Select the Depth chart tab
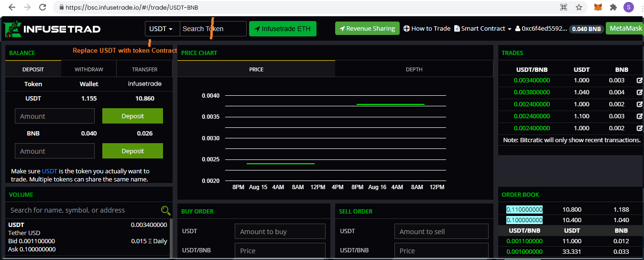The height and width of the screenshot is (260, 644). tap(414, 69)
